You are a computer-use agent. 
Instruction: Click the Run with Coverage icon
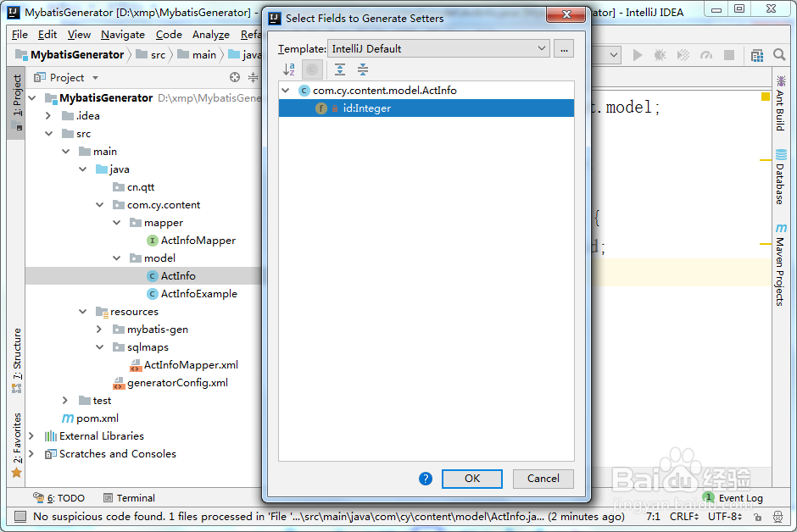tap(683, 55)
